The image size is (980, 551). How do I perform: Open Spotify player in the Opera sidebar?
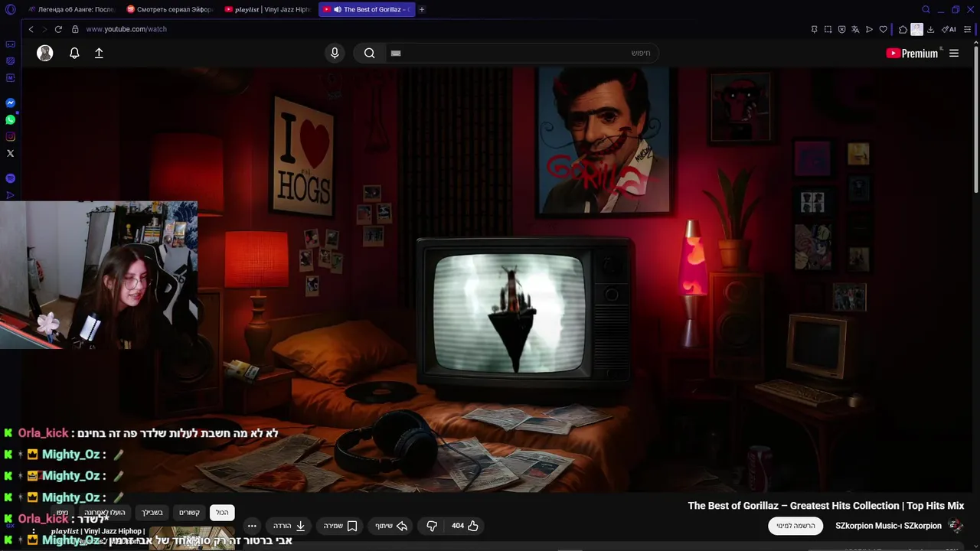(10, 178)
